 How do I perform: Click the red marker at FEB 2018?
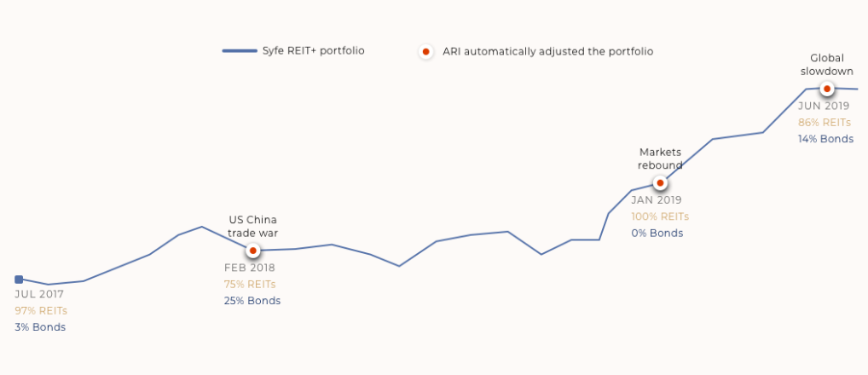click(x=253, y=251)
